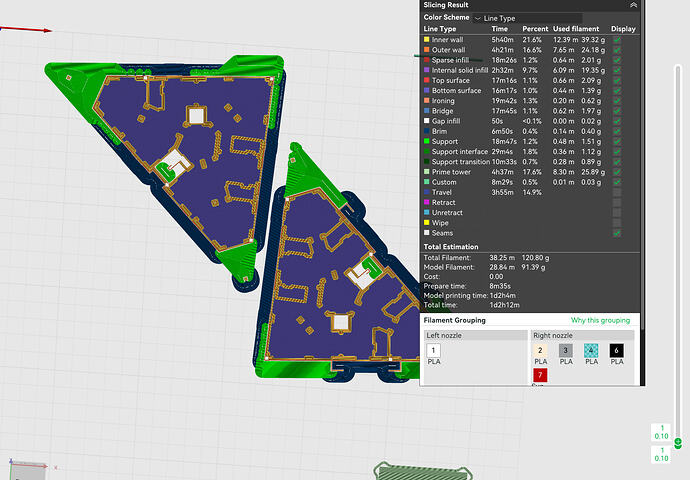Collapse the Slicing Result panel
The height and width of the screenshot is (480, 690).
(633, 5)
